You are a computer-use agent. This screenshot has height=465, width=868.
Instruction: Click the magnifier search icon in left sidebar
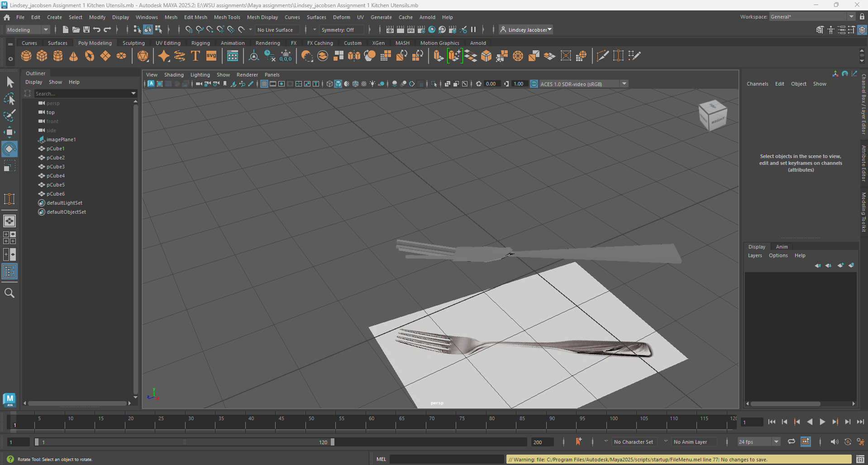9,293
